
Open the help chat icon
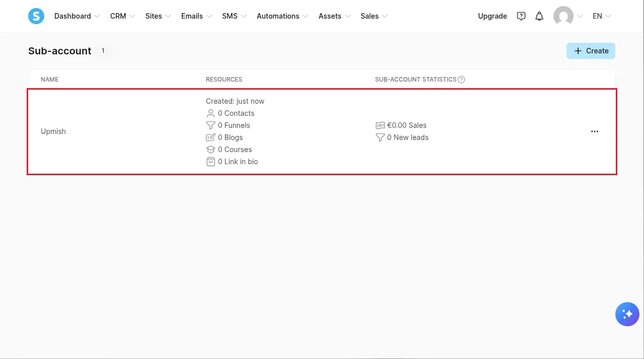(521, 16)
